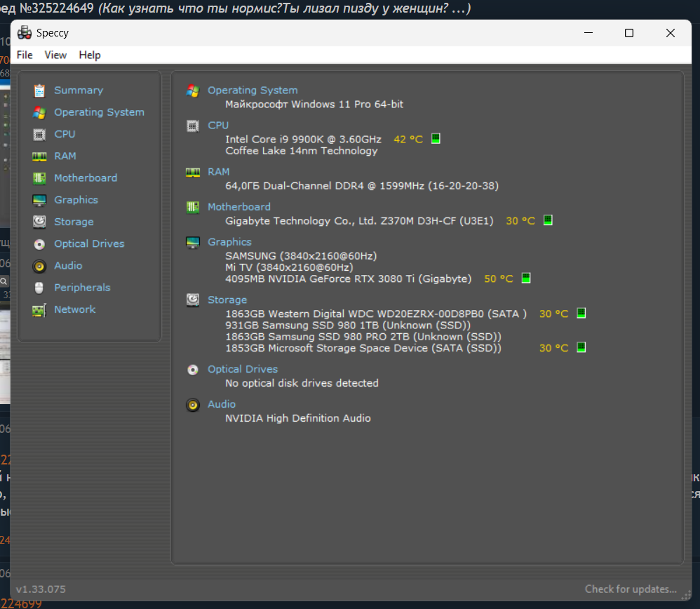
Task: Click the Speccy title bar app icon
Action: (25, 33)
